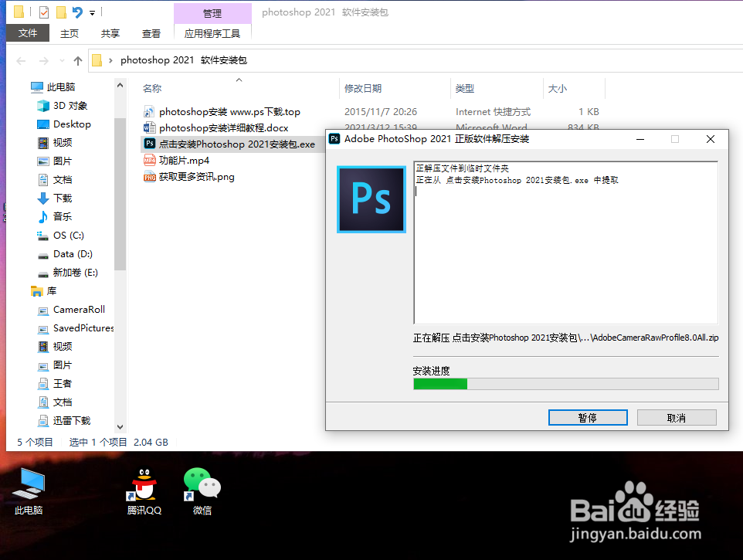The height and width of the screenshot is (560, 743).
Task: Click the address path 'photoshop 2021 软件安装包'
Action: click(184, 60)
